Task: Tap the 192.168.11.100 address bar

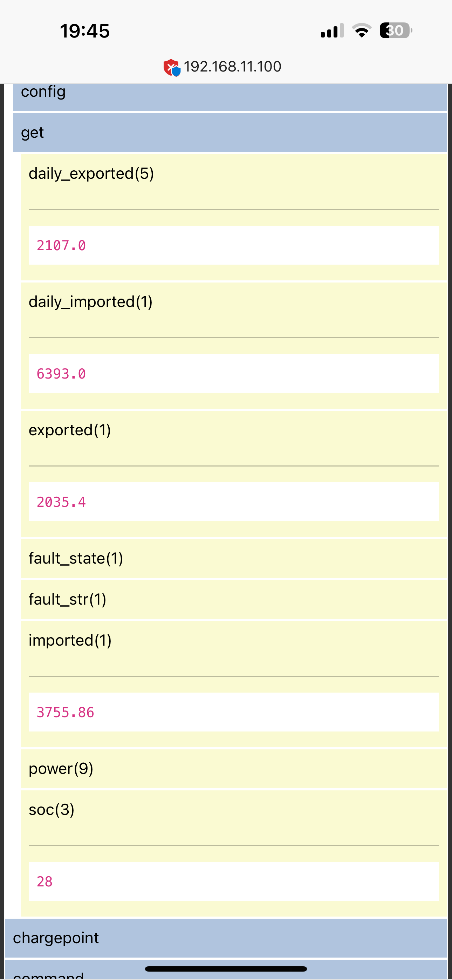Action: click(x=232, y=67)
